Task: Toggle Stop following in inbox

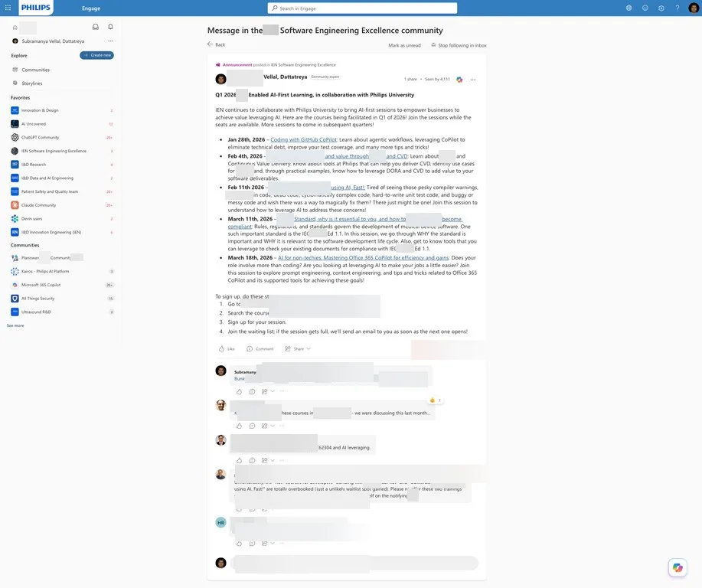Action: click(x=459, y=45)
